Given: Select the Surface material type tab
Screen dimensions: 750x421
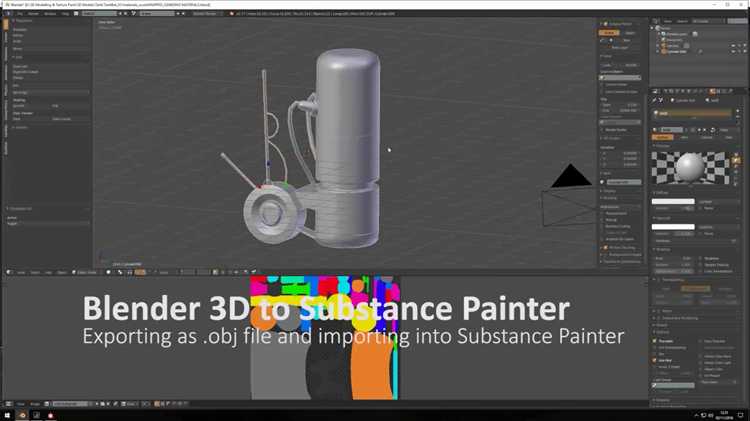Looking at the screenshot, I should [662, 137].
